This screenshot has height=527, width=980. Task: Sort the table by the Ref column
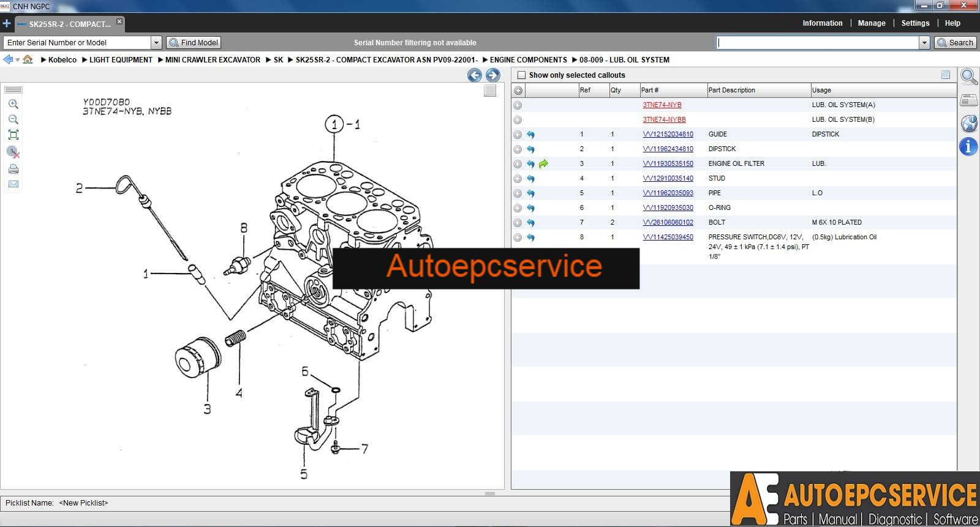594,90
